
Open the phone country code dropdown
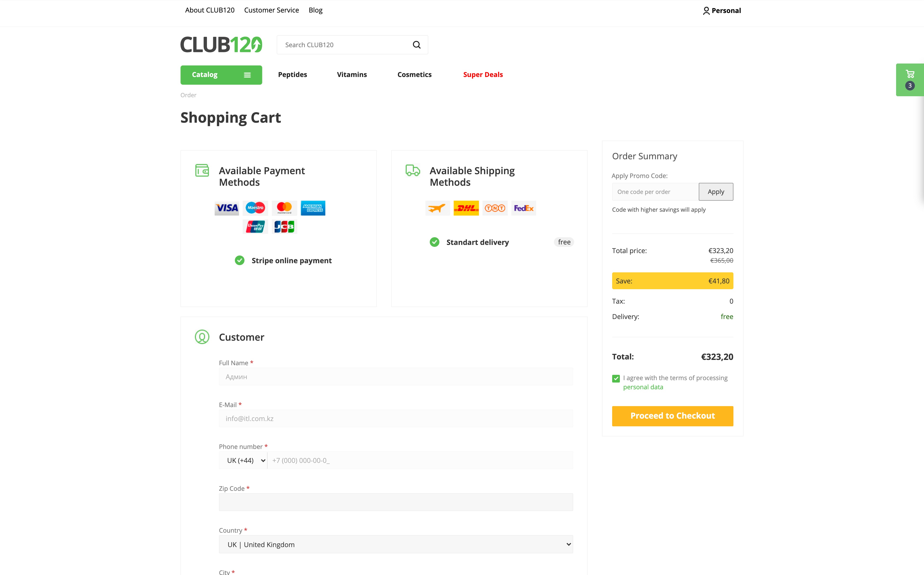245,460
